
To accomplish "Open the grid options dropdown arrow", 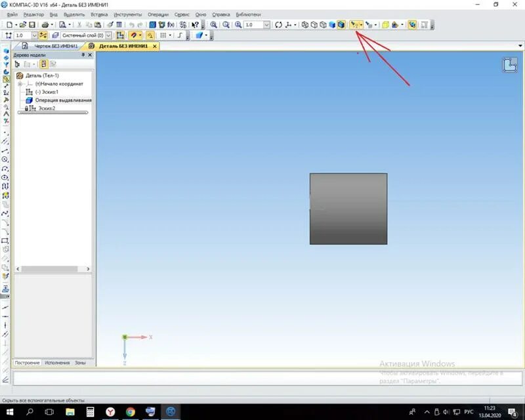I will coord(170,35).
